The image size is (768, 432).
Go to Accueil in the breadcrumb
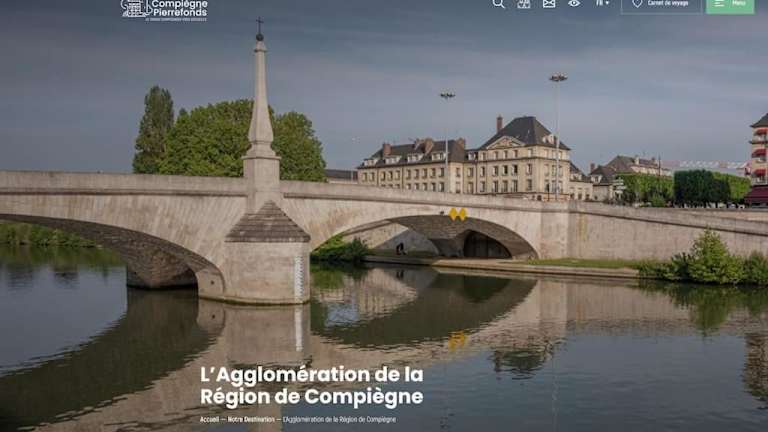point(209,419)
